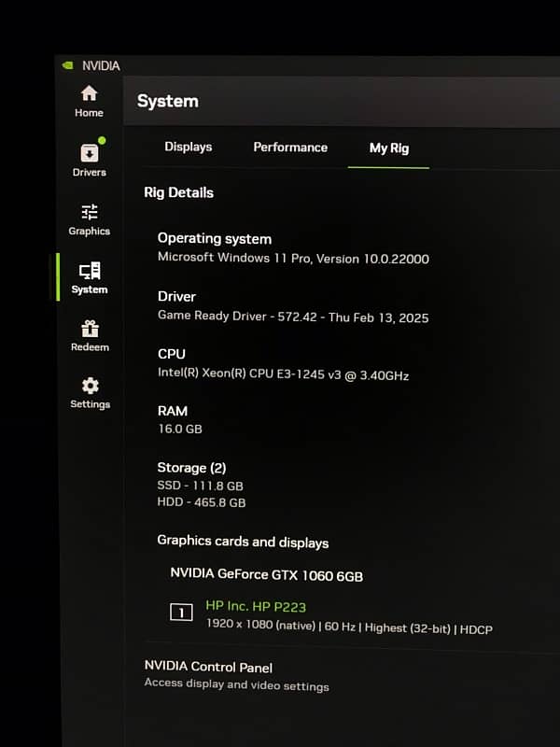The width and height of the screenshot is (560, 747).
Task: Click the HDD - 465.8 GB entry
Action: [202, 502]
